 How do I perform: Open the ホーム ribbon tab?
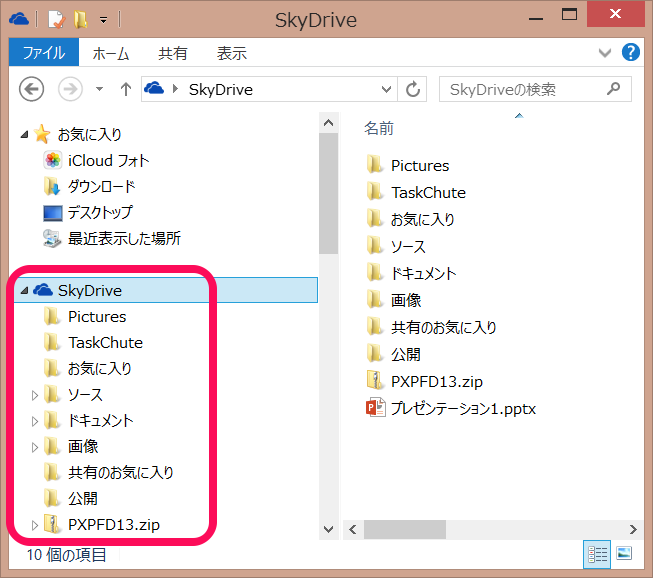(x=111, y=53)
